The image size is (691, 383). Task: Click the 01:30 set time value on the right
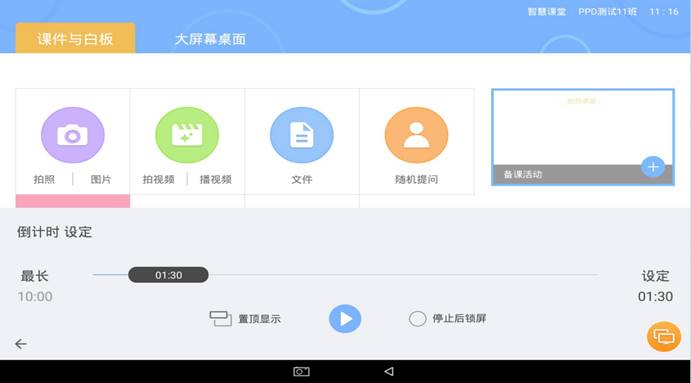pos(655,297)
